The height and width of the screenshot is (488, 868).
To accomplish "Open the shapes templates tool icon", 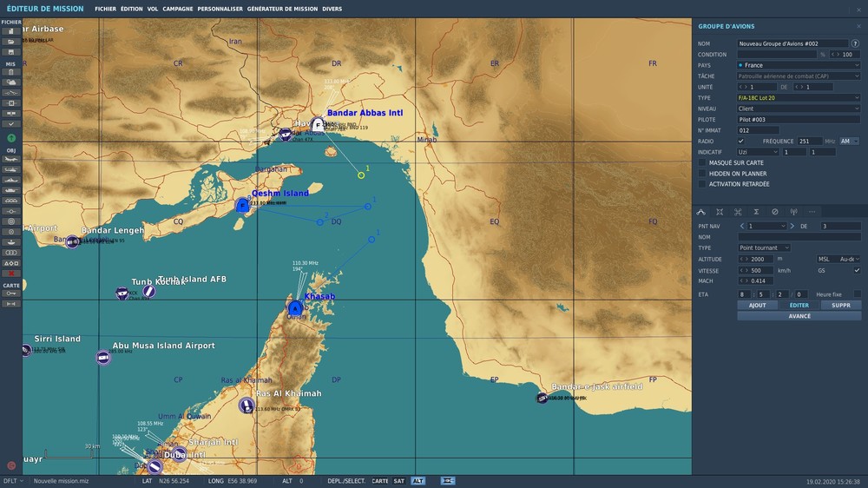I will [11, 263].
